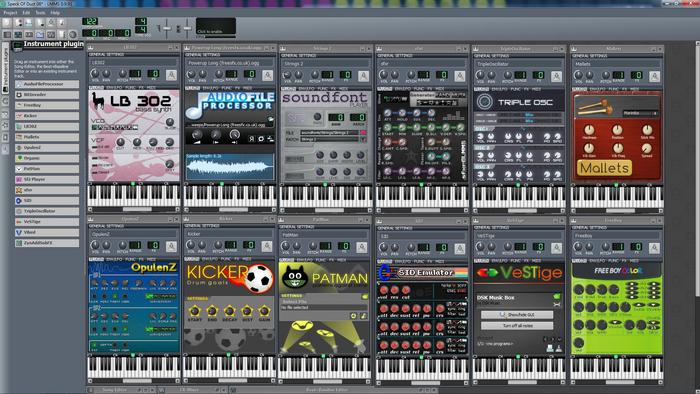This screenshot has width=700, height=394.
Task: Open the patch selector in the Soundfont player
Action: [x=363, y=139]
